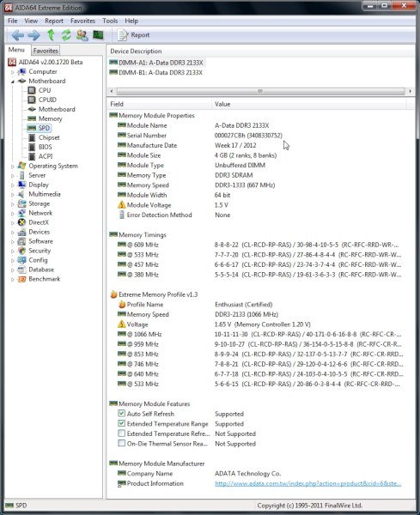
Task: Go back with the blue left arrow
Action: point(18,35)
